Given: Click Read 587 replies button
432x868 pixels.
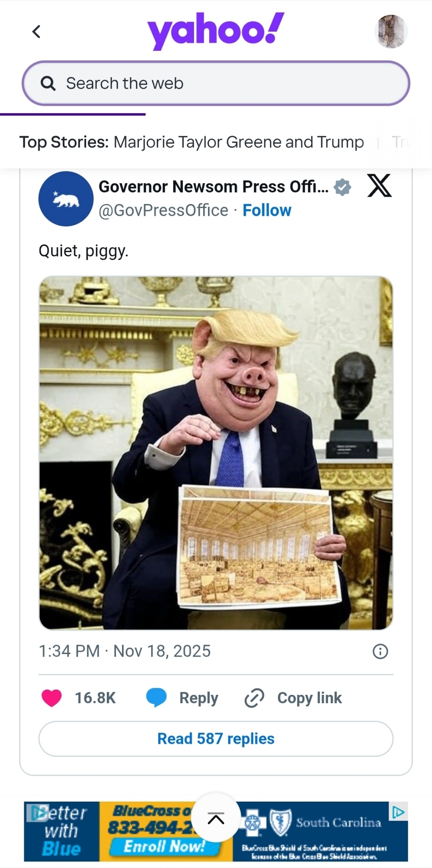Looking at the screenshot, I should point(216,739).
